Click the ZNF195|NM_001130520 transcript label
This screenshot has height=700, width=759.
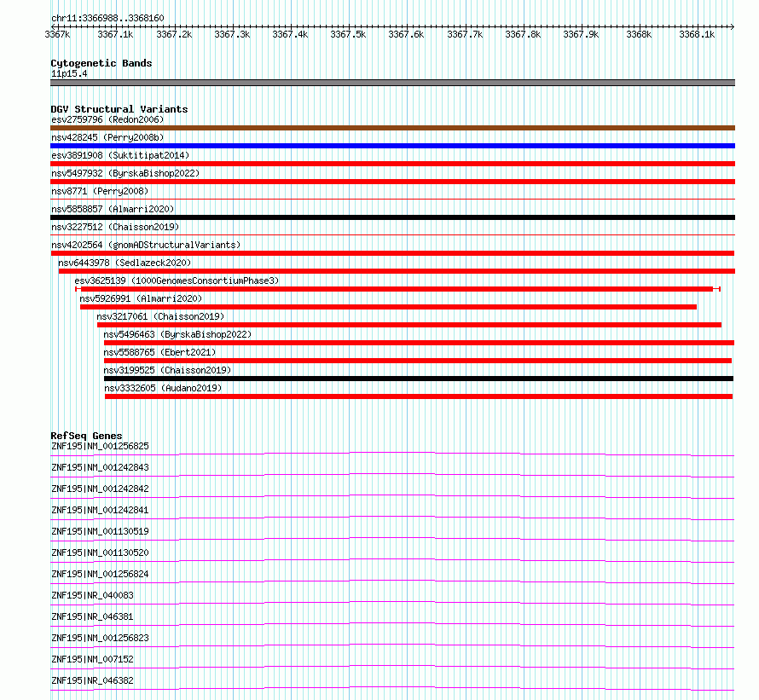point(100,552)
